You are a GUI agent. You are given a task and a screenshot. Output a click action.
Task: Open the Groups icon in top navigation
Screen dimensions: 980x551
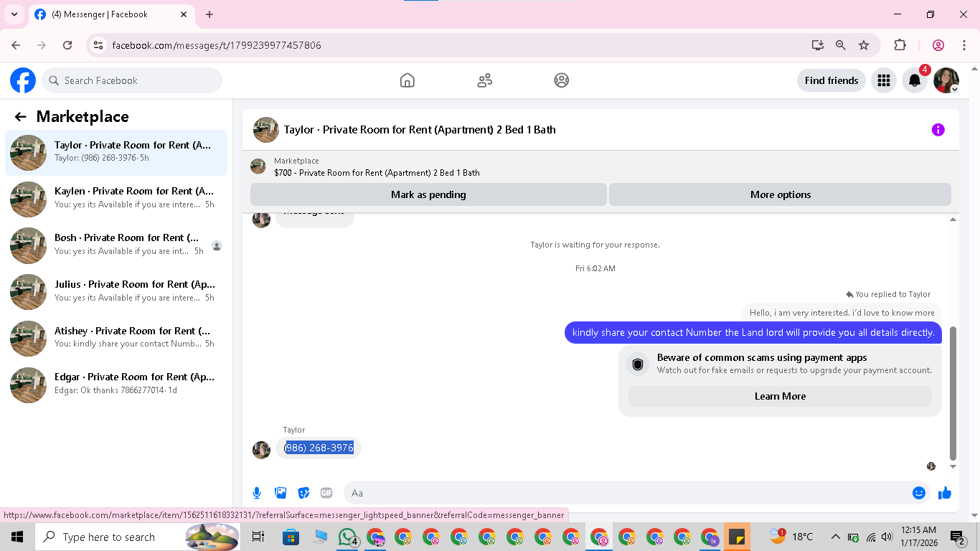point(562,80)
